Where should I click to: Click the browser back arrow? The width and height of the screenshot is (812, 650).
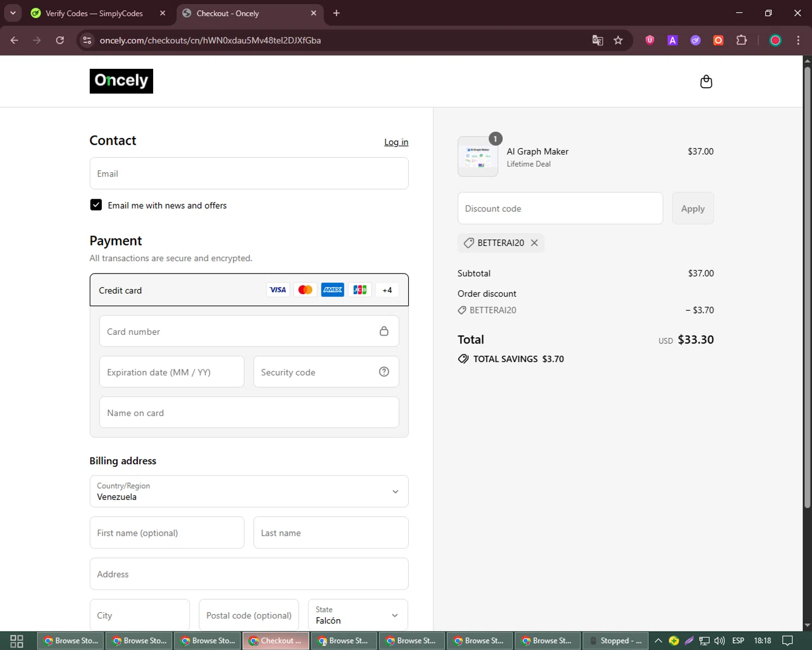(15, 40)
